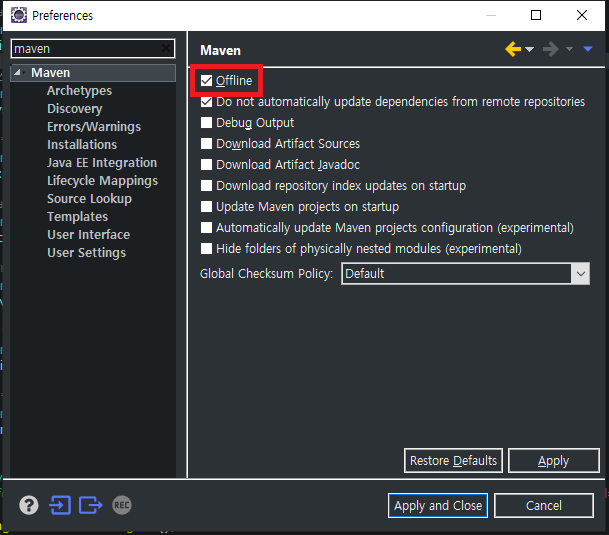
Task: Enable Download Artifact Sources
Action: [x=206, y=144]
